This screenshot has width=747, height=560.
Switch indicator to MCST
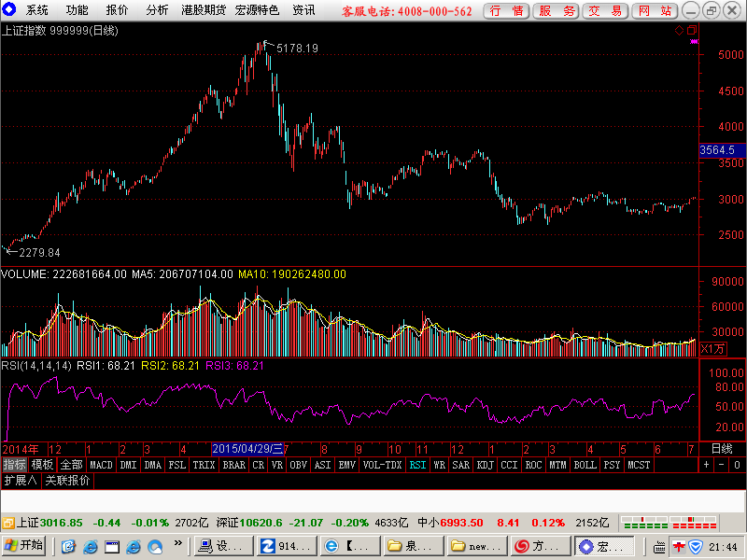(x=639, y=465)
